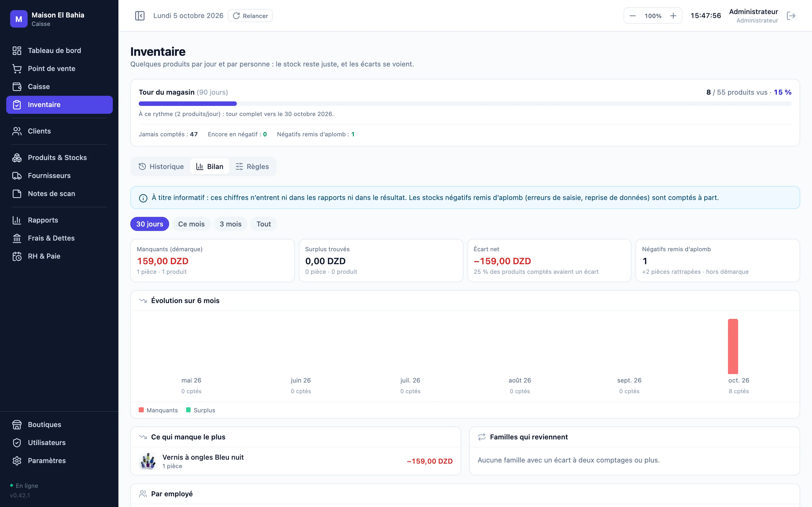Switch to the Historique tab
812x507 pixels.
[161, 167]
